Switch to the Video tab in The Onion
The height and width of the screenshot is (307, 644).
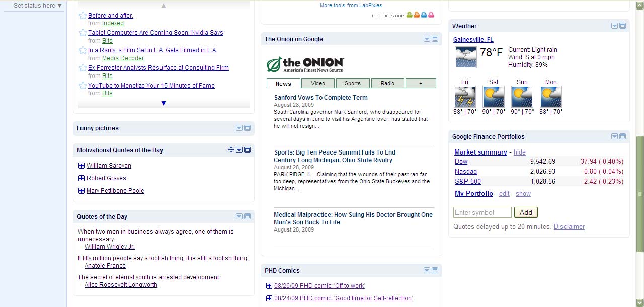318,83
